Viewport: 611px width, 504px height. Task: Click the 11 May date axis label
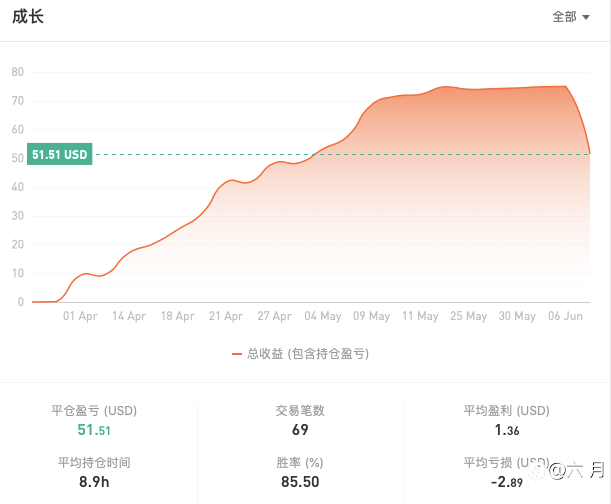pyautogui.click(x=420, y=316)
